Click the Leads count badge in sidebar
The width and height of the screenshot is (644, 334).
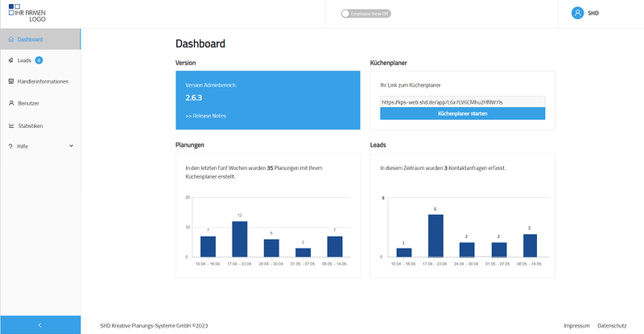[x=39, y=60]
